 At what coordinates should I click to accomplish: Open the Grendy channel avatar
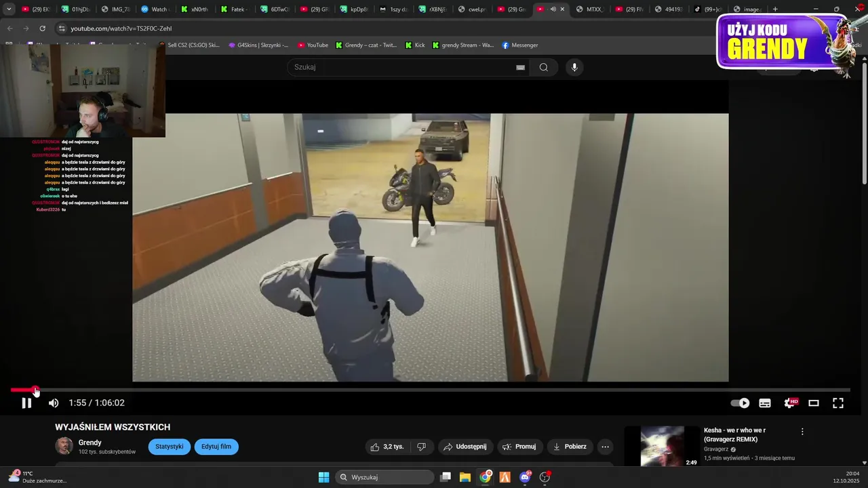(64, 446)
